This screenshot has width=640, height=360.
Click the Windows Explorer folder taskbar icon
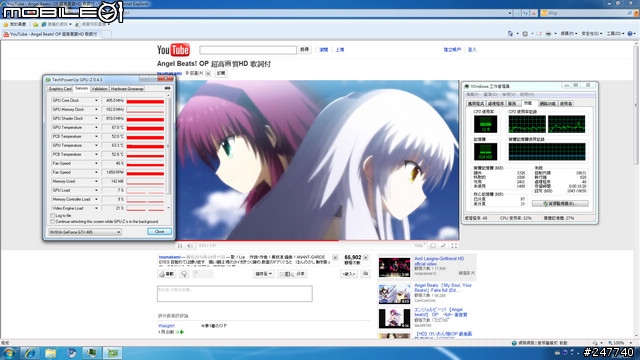[51, 353]
